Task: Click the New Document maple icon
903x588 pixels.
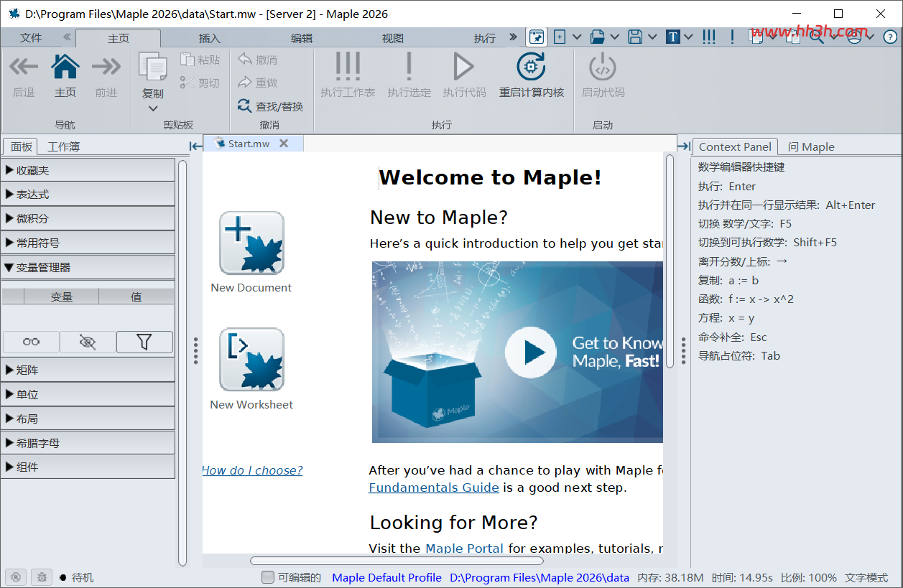Action: pyautogui.click(x=251, y=243)
